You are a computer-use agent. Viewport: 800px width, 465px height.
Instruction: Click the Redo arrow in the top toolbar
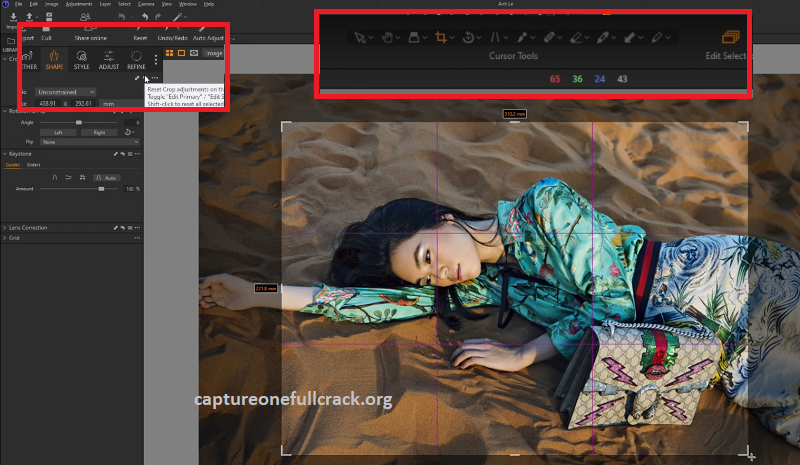click(x=158, y=17)
